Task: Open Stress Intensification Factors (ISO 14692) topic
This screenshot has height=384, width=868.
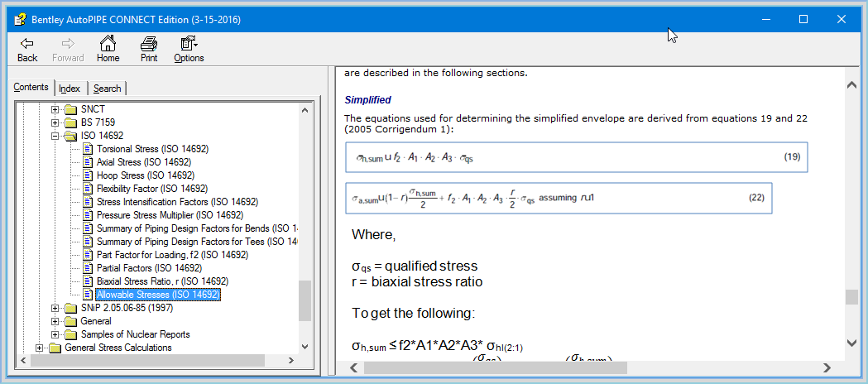Action: click(177, 202)
